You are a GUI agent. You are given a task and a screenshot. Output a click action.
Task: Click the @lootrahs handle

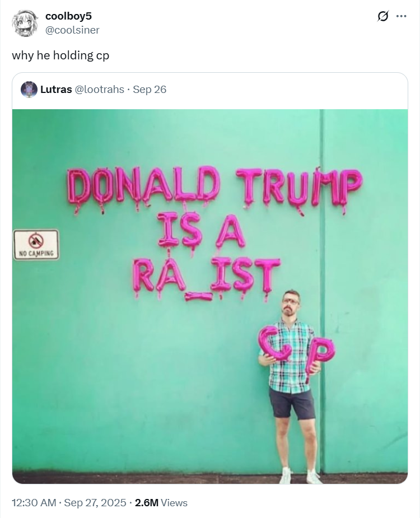(x=100, y=90)
